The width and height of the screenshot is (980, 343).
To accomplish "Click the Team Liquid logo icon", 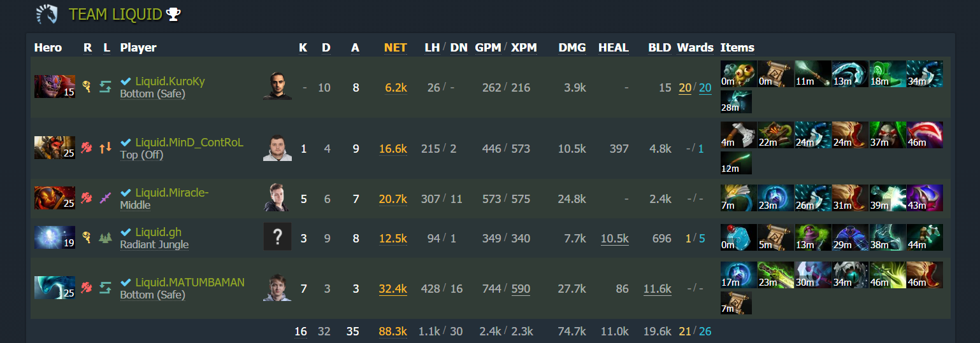I will pyautogui.click(x=47, y=14).
